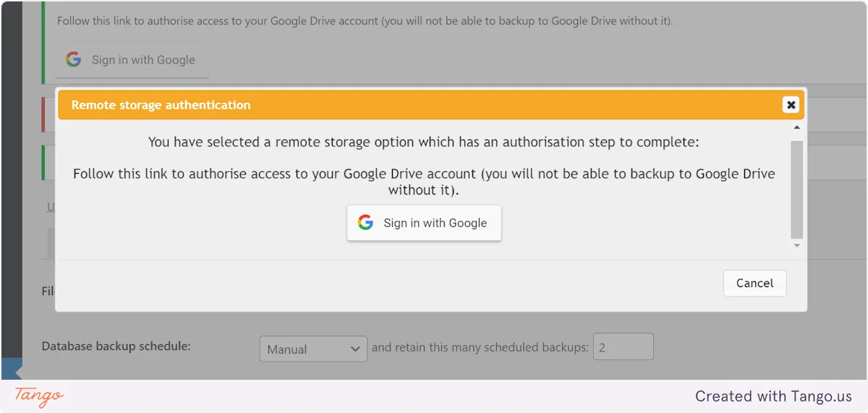Click the dialog scrollbar down arrow
Screen dimensions: 868x413
pyautogui.click(x=796, y=246)
